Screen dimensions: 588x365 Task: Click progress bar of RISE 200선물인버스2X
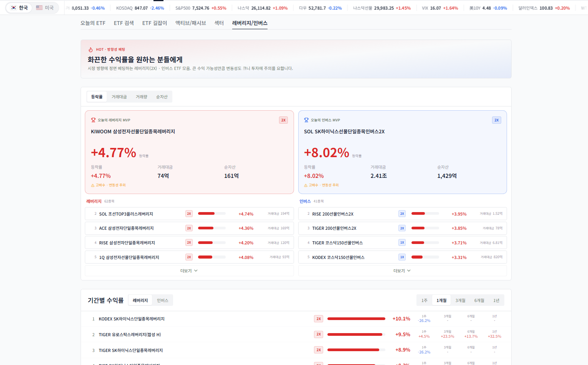[x=425, y=214]
